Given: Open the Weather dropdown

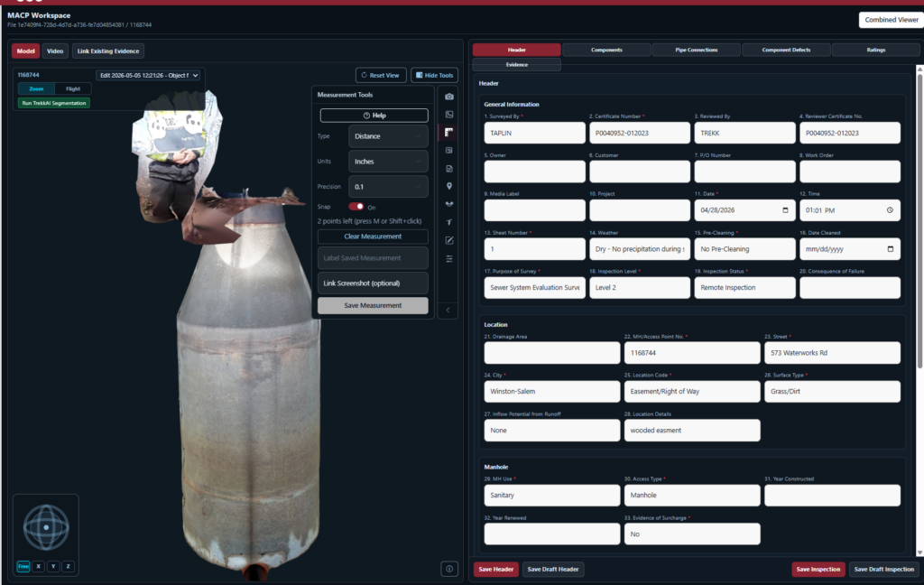Looking at the screenshot, I should point(640,249).
